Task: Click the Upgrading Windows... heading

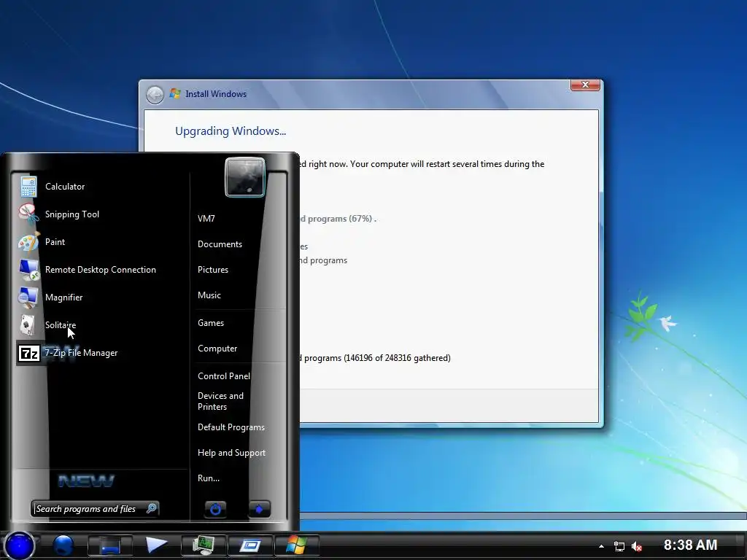Action: click(231, 131)
